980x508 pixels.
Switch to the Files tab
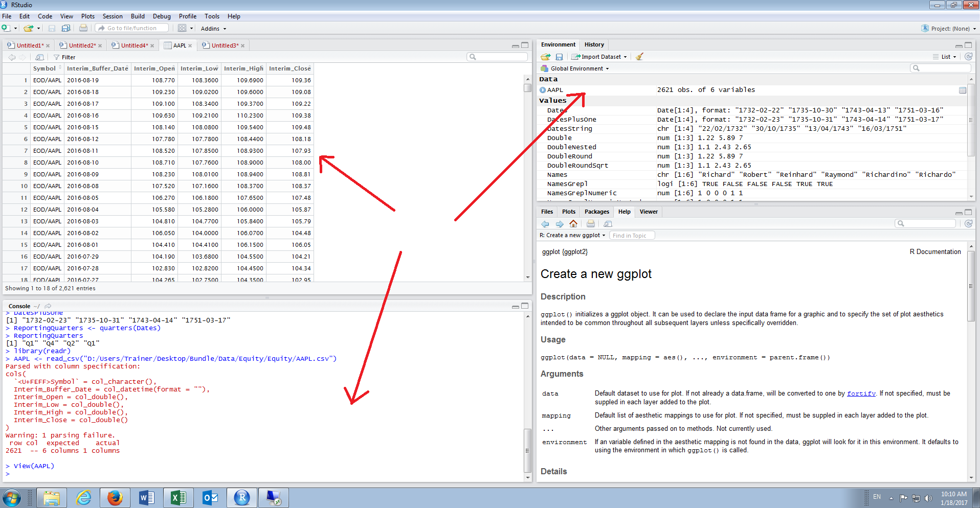point(547,212)
